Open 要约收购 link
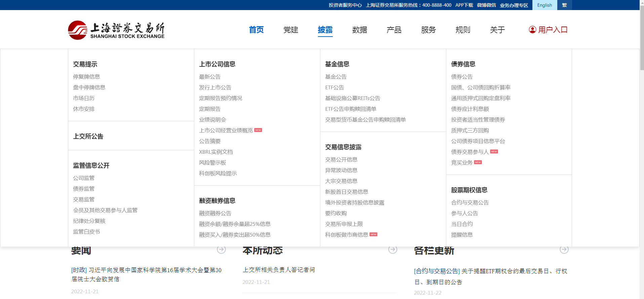 click(x=336, y=213)
